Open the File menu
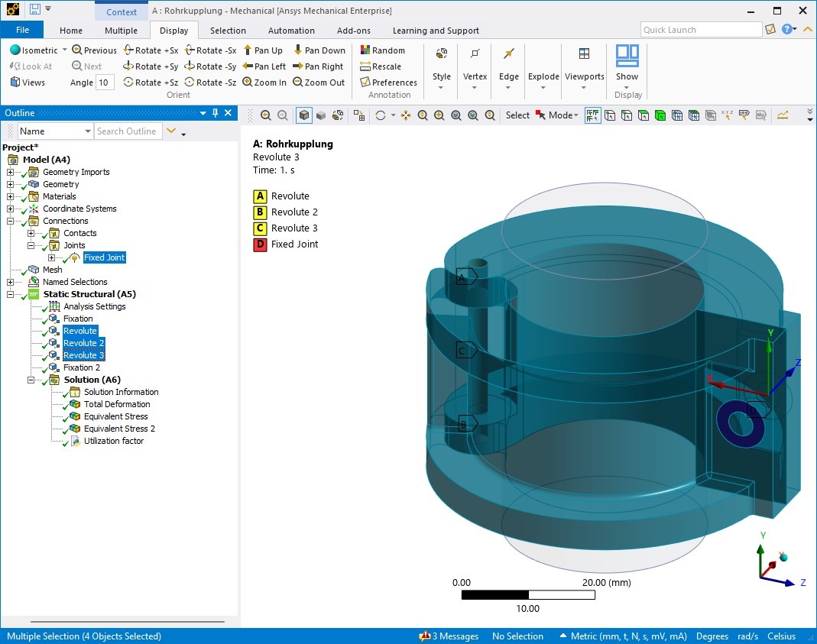 (22, 31)
